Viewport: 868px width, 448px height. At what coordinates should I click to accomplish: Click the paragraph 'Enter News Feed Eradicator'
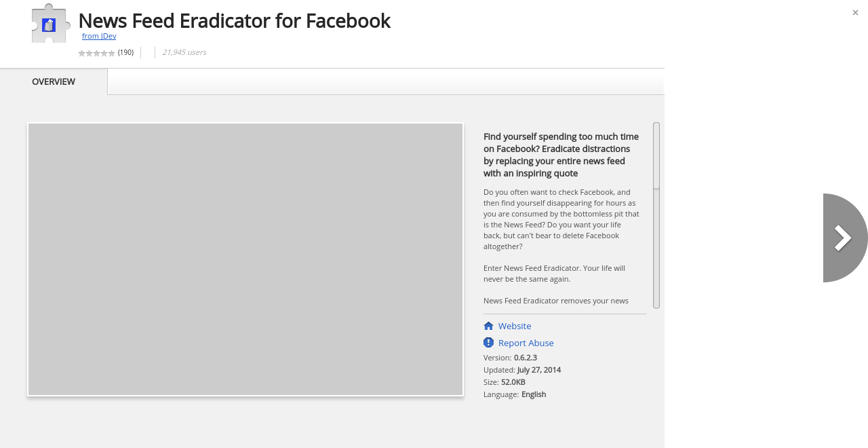click(555, 274)
